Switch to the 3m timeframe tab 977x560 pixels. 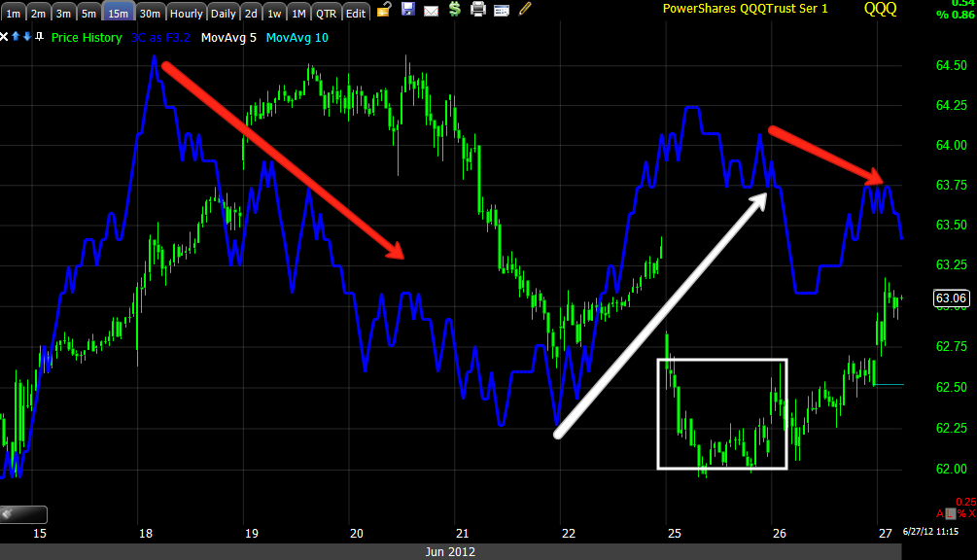pyautogui.click(x=63, y=13)
